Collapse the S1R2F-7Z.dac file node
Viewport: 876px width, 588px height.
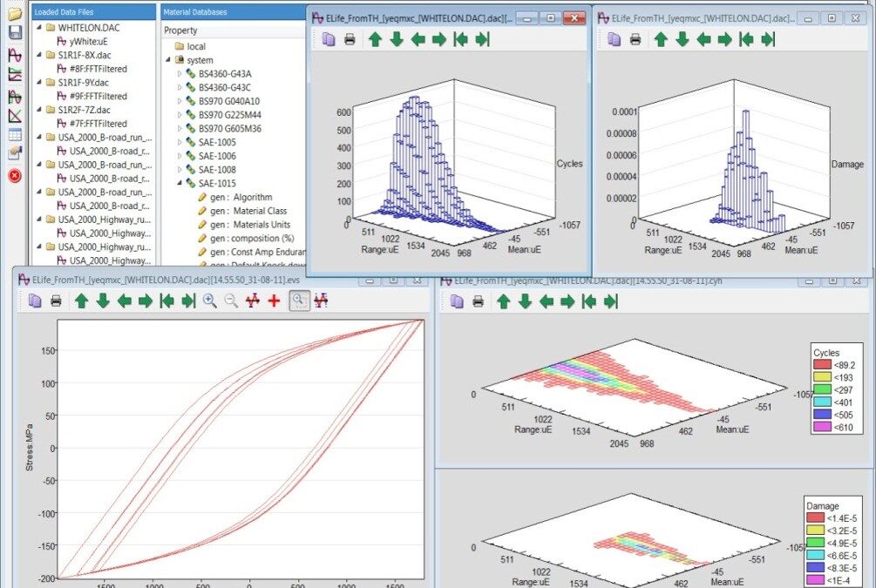[39, 110]
